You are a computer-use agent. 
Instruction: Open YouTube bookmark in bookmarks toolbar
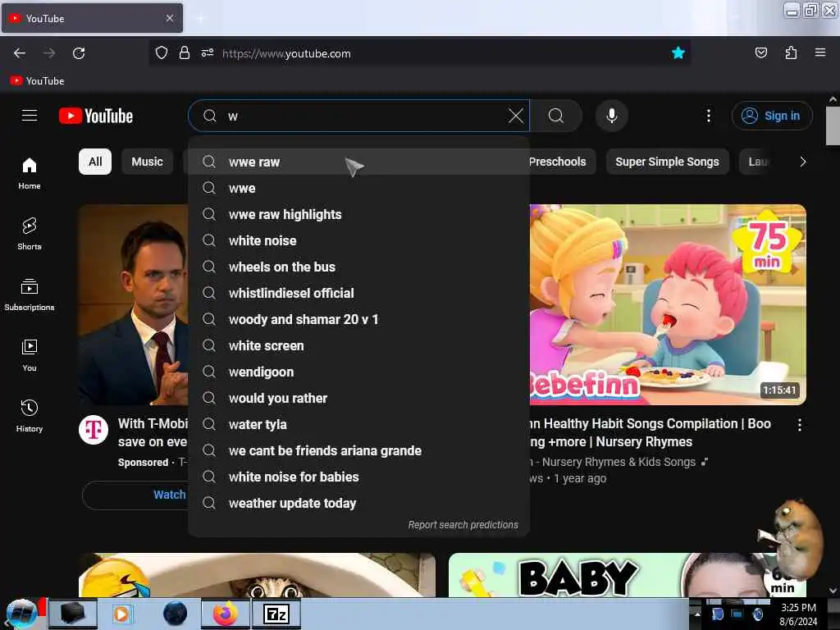point(37,81)
